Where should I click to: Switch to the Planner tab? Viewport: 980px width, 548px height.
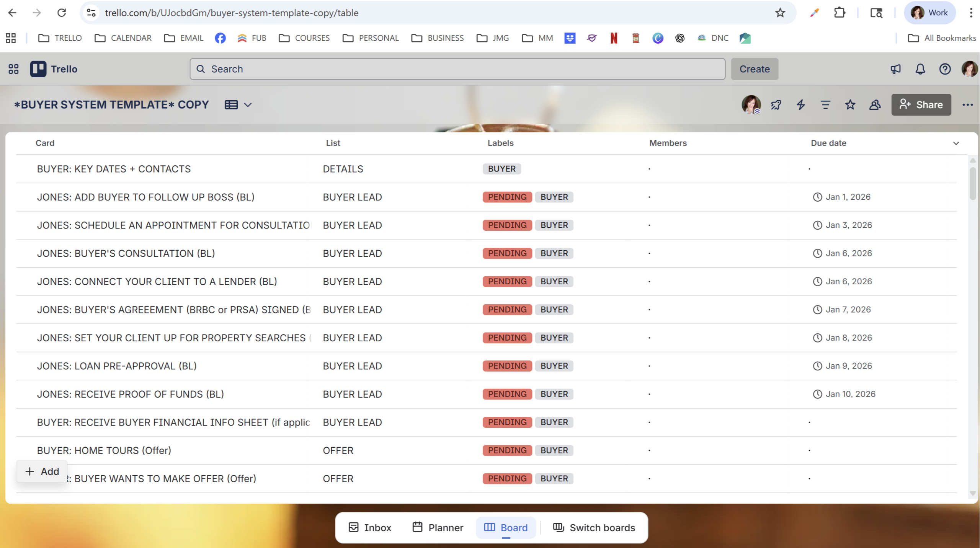click(x=438, y=527)
